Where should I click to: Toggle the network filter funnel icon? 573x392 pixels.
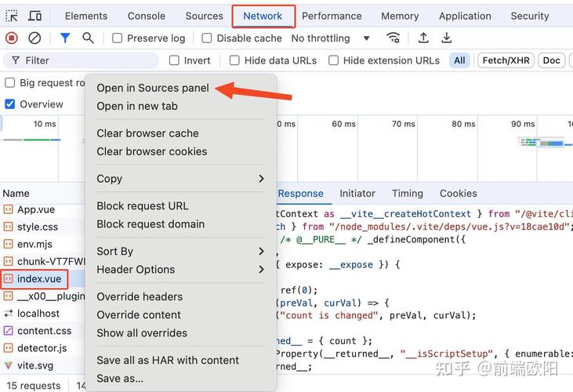pyautogui.click(x=65, y=38)
